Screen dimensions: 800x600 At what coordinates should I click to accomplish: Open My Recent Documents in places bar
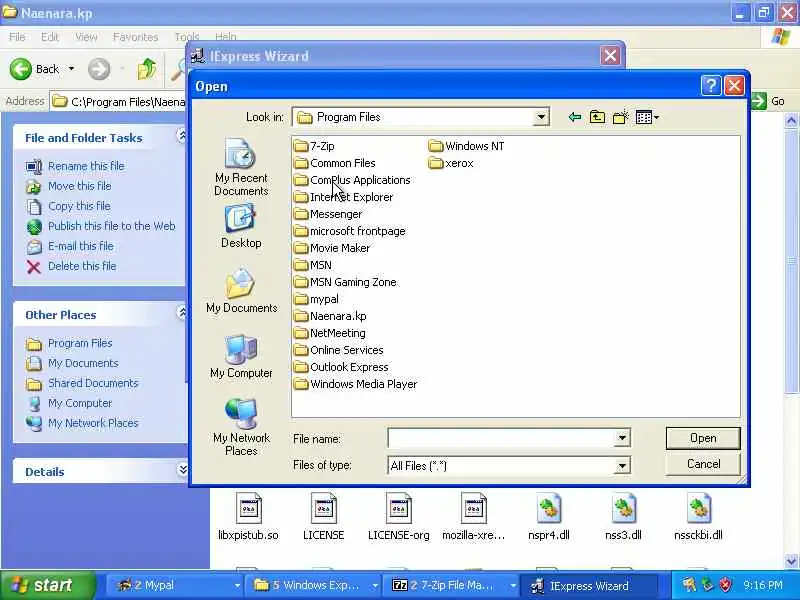coord(241,166)
